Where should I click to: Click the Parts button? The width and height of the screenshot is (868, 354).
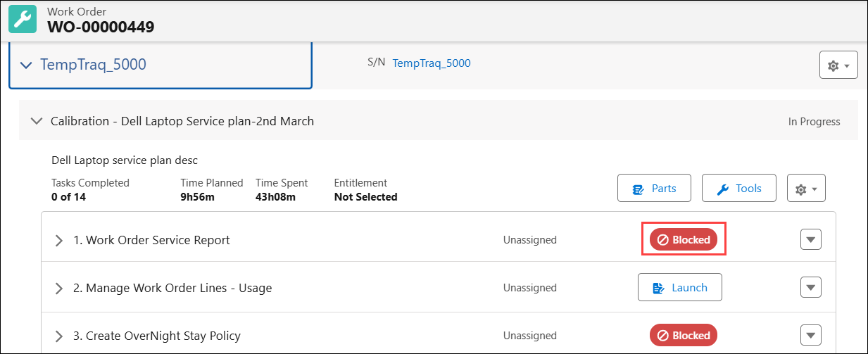[654, 189]
